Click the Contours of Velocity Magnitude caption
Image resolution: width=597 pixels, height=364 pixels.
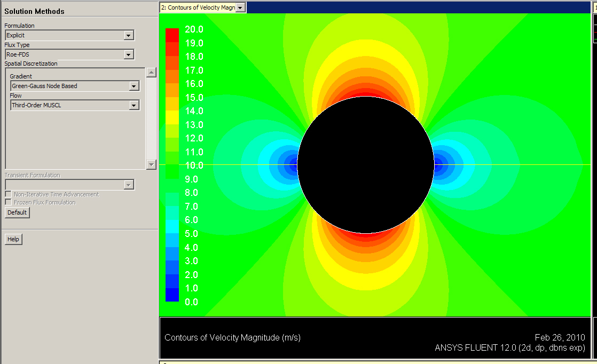click(232, 337)
